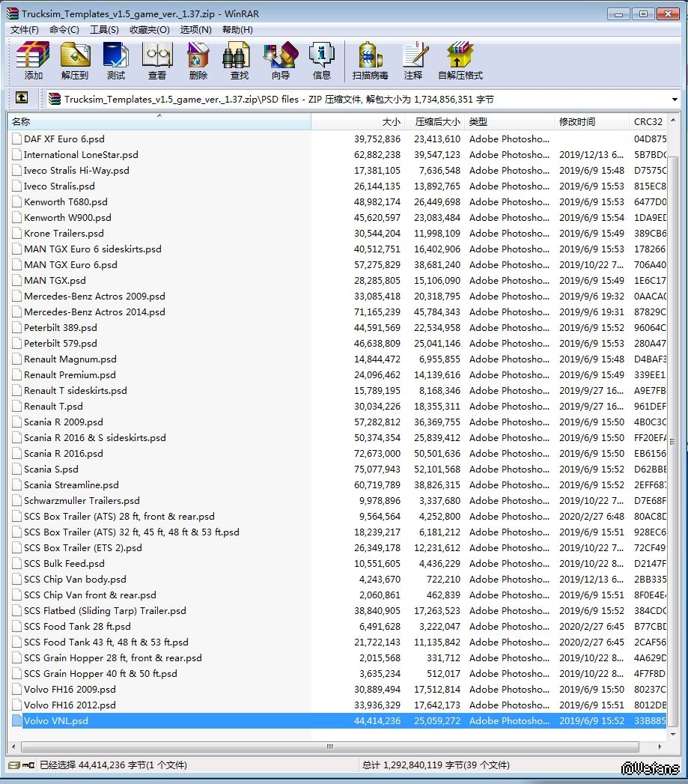Sort files by 大小 column header
The image size is (688, 784).
point(391,121)
